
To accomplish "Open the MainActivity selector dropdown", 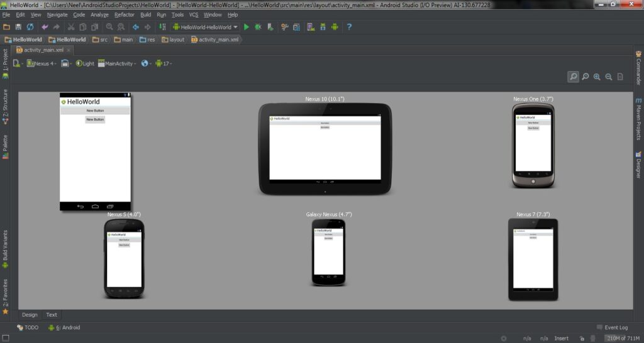I will point(116,63).
